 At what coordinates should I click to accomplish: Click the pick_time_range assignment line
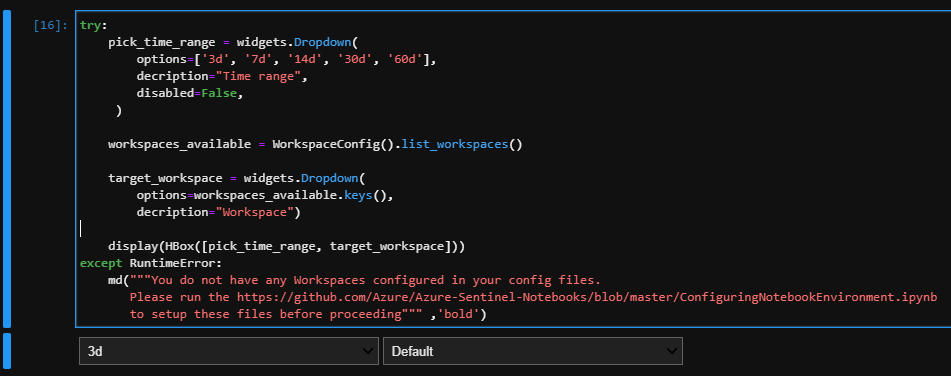(234, 43)
